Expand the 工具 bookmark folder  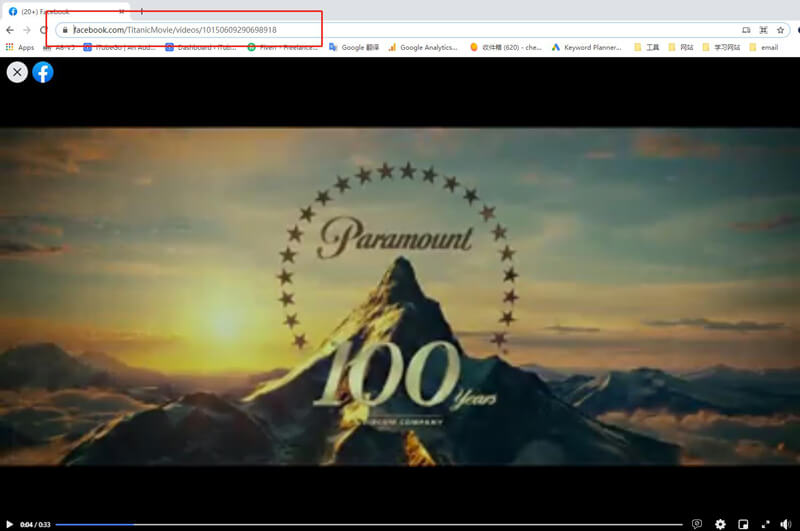(647, 47)
